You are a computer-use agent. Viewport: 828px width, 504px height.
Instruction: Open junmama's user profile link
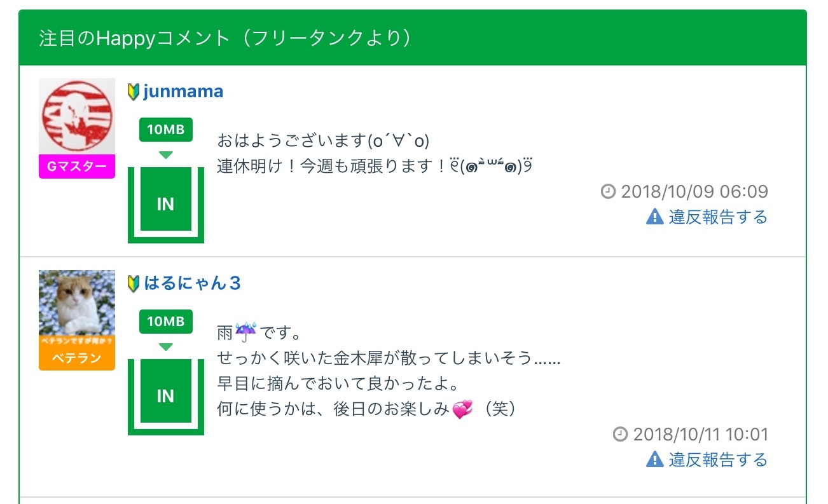point(183,92)
